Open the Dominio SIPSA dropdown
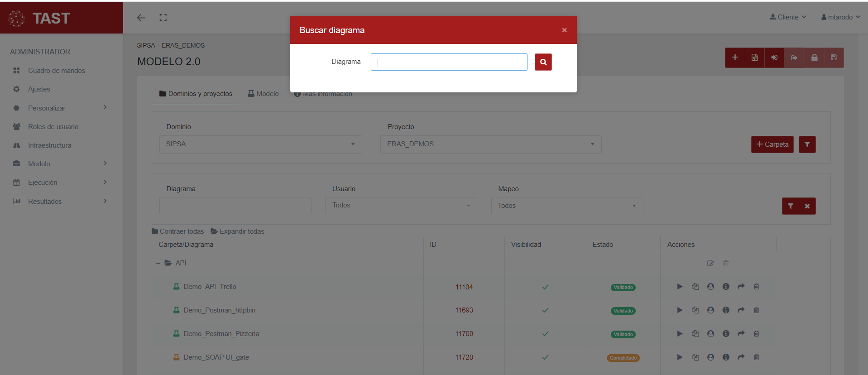 [x=260, y=144]
